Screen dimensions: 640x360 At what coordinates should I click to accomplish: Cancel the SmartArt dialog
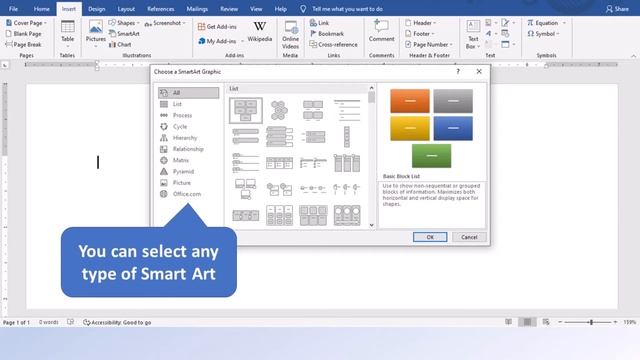point(469,237)
